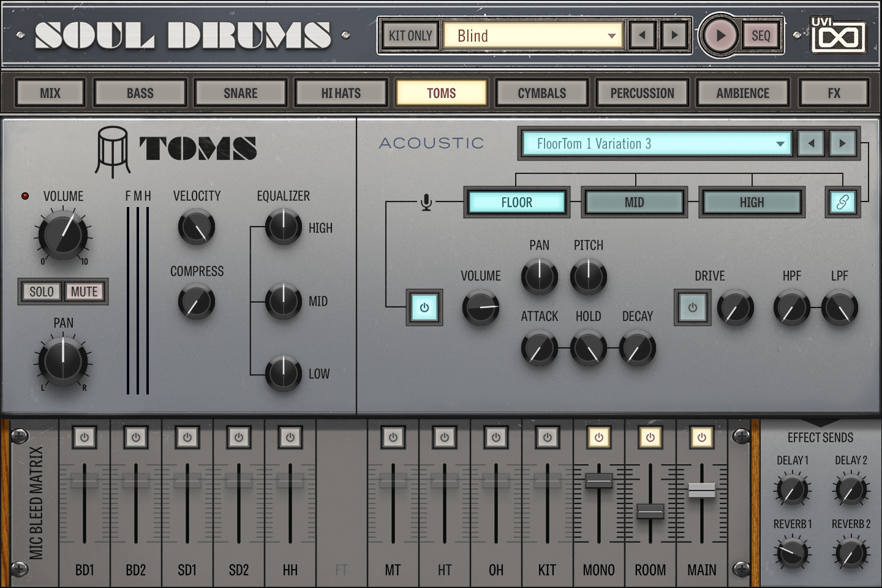Click the HPF filter knob
Screen dimensions: 882x588
[792, 308]
